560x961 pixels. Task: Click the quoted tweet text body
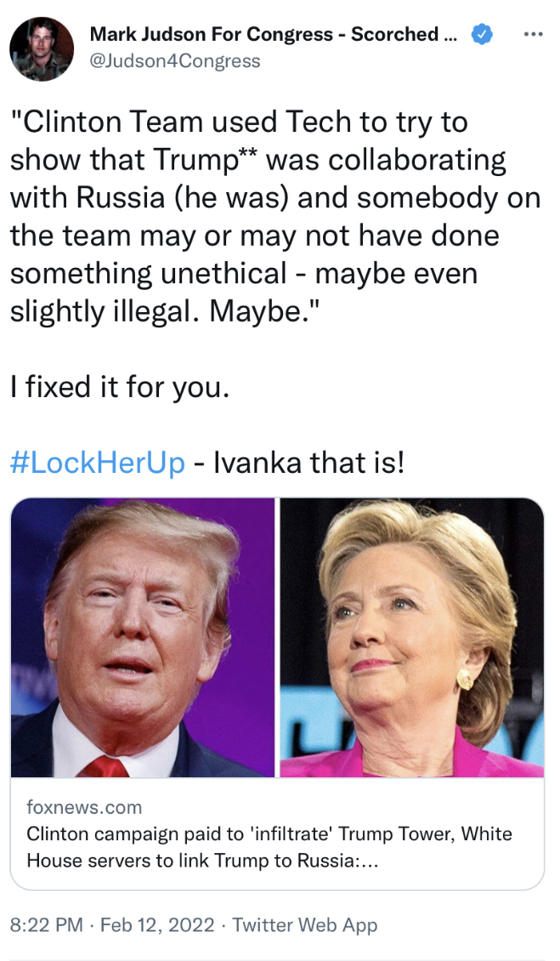275,217
